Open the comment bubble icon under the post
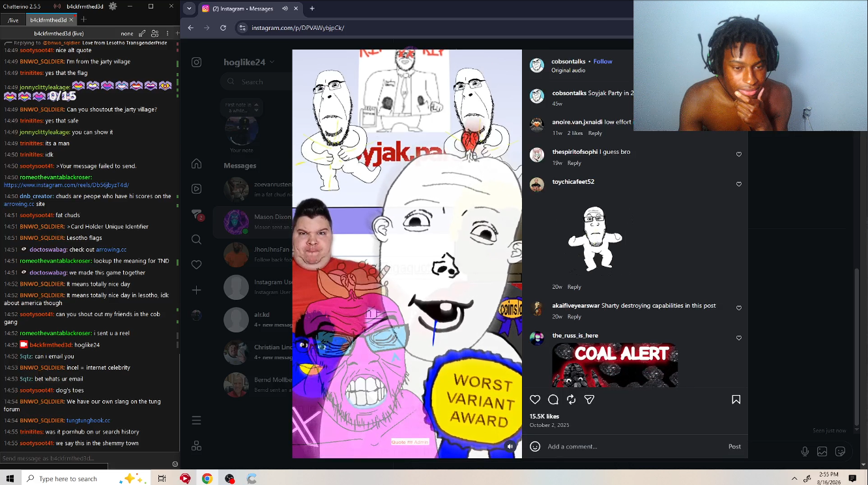This screenshot has height=485, width=868. [x=553, y=400]
